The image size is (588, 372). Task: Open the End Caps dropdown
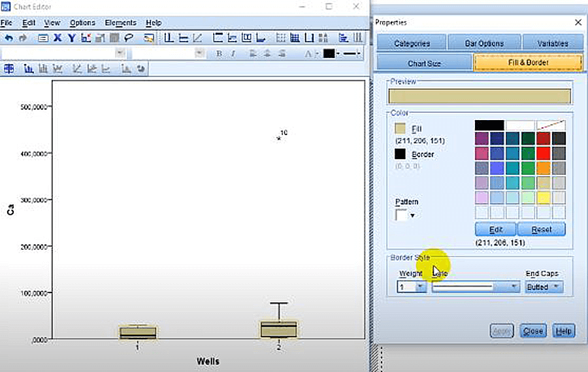[x=556, y=287]
